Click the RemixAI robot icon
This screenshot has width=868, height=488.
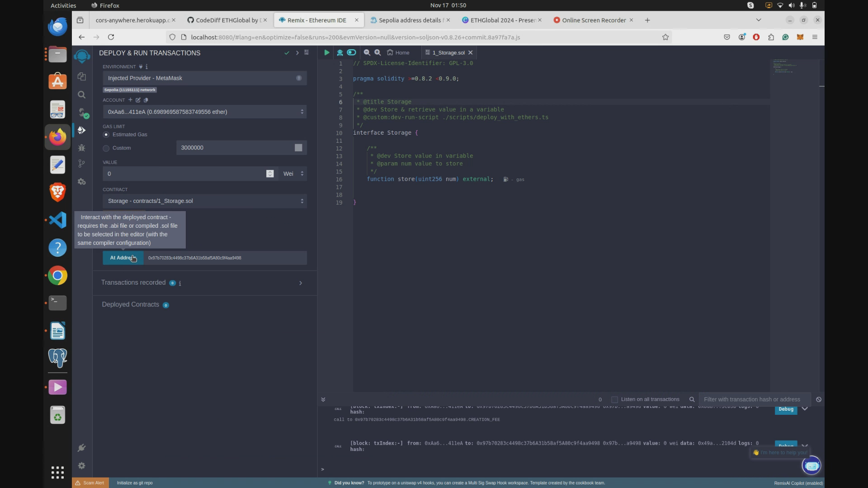click(340, 52)
